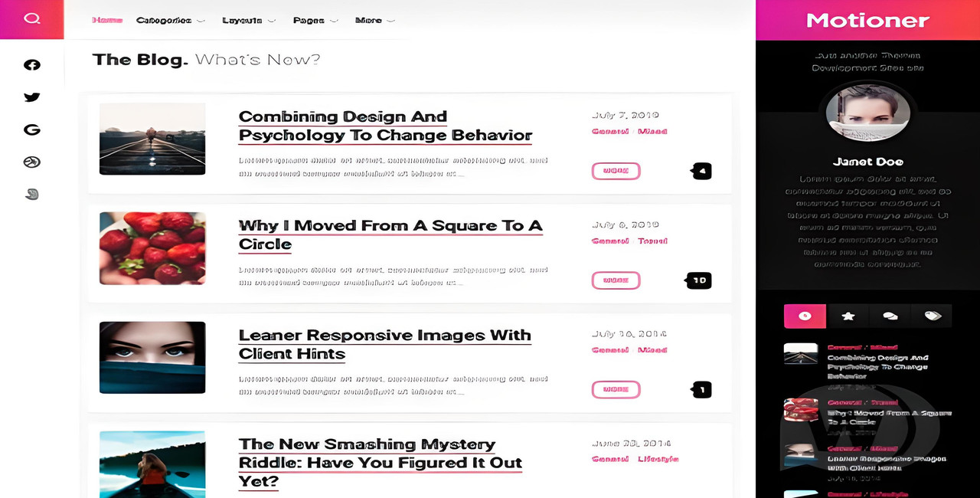Expand the Categories menu
The height and width of the screenshot is (498, 980).
click(x=171, y=21)
